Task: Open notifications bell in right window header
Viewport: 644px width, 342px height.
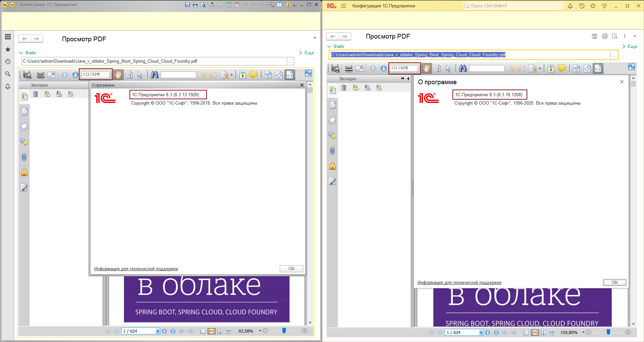Action: 570,6
